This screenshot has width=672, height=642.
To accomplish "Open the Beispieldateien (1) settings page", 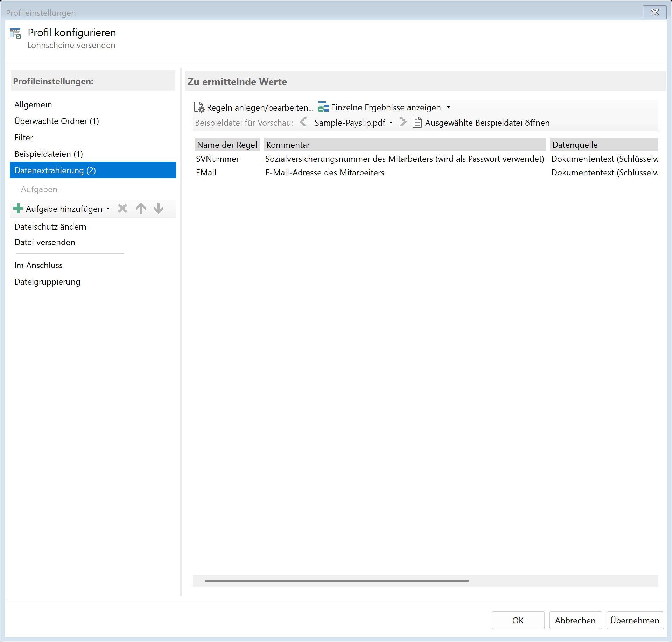I will tap(49, 154).
